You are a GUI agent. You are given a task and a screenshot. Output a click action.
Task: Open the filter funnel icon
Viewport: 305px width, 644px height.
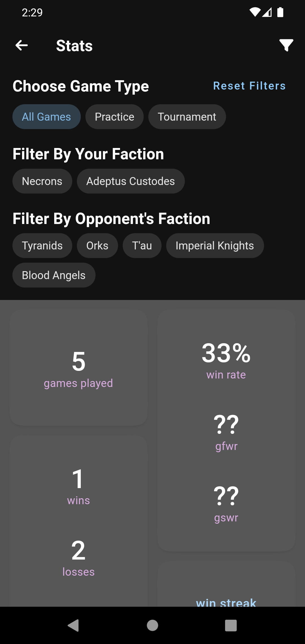click(286, 45)
